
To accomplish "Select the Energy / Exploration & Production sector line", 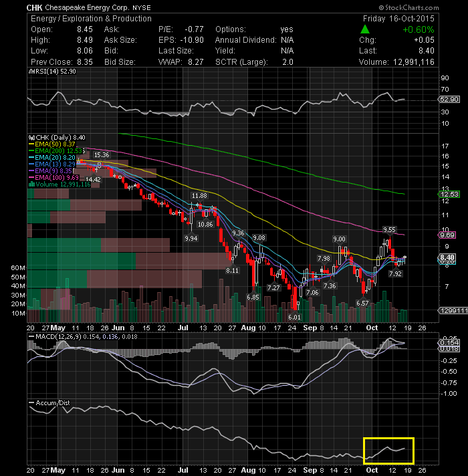I will coord(91,19).
